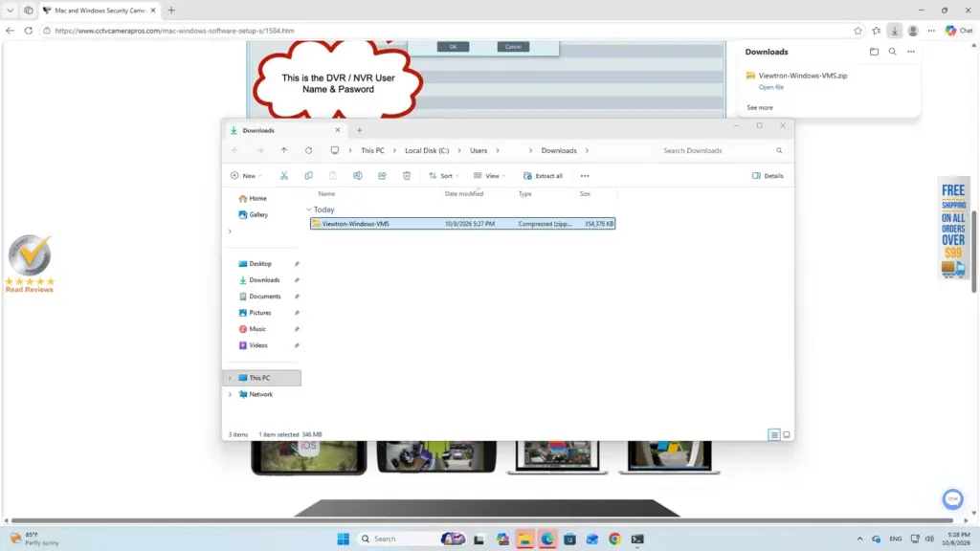Reload the browser page

pos(28,31)
